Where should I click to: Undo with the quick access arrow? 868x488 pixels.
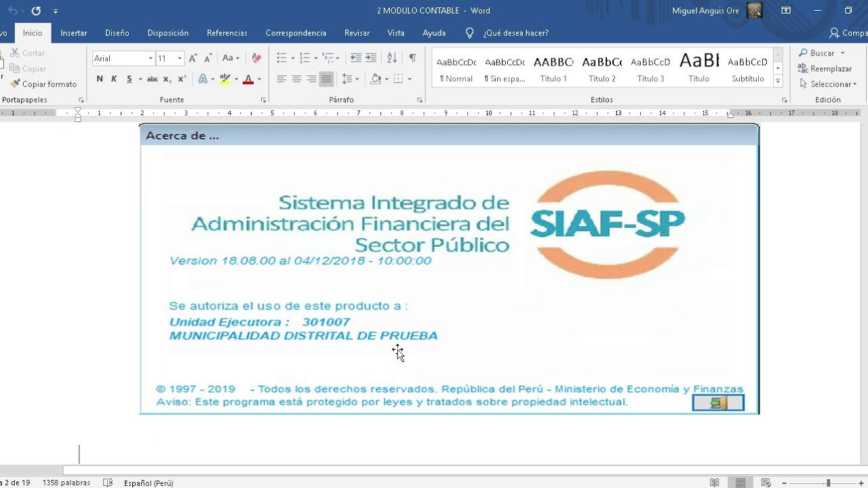[12, 11]
